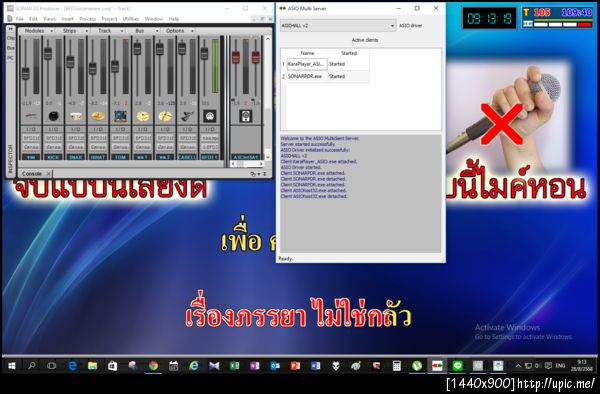Open the Modules dropdown in the console
Viewport: 600px width, 394px height.
[x=36, y=31]
